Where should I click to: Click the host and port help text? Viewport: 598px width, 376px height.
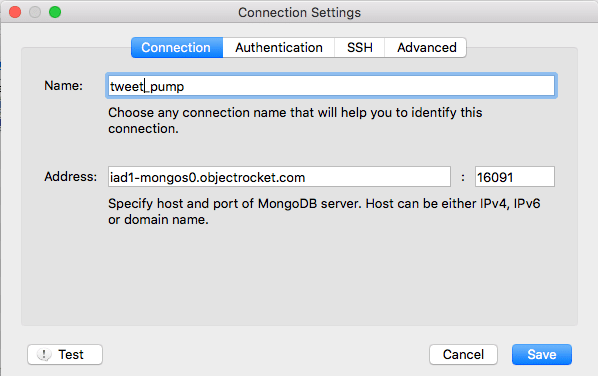pyautogui.click(x=324, y=212)
